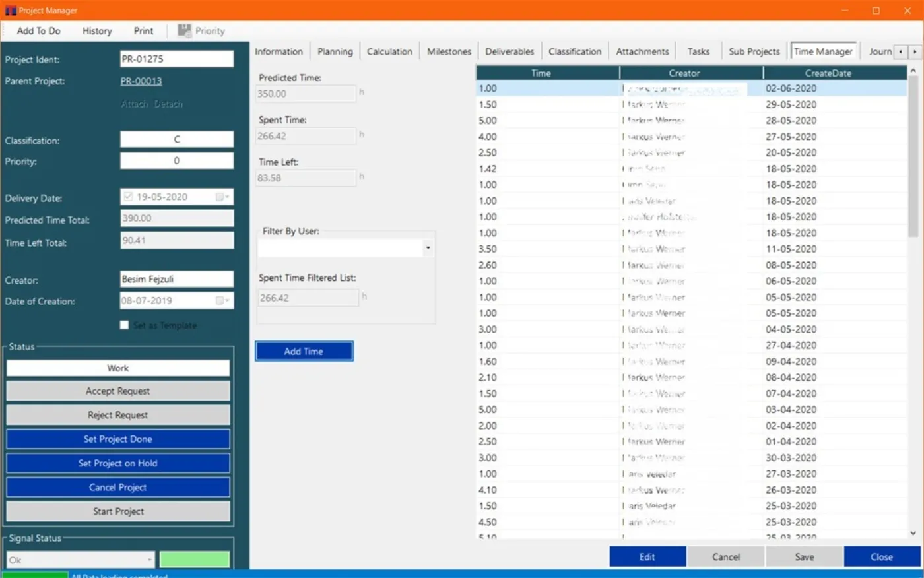Click the Save button
The image size is (924, 578).
pos(805,557)
